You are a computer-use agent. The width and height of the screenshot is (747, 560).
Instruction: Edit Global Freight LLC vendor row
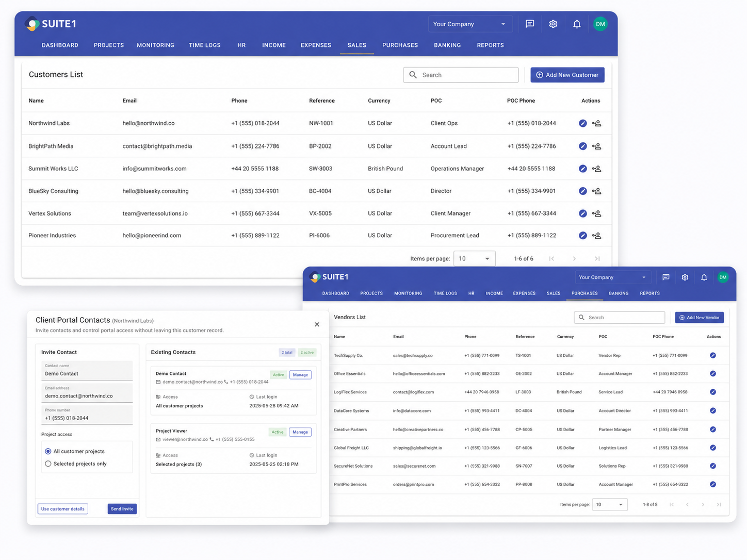click(x=713, y=448)
